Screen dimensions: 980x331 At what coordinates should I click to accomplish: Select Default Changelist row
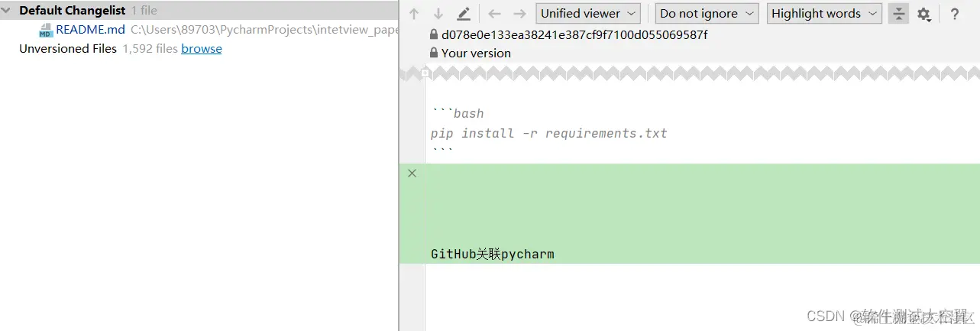tap(199, 11)
